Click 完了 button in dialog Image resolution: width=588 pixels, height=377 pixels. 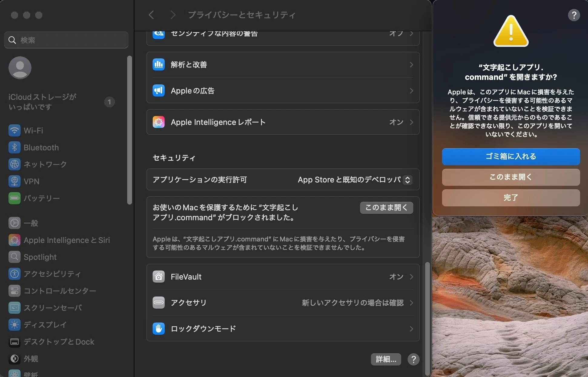pyautogui.click(x=511, y=198)
